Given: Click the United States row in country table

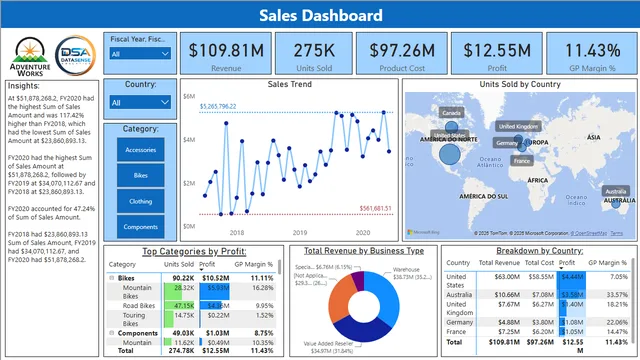Looking at the screenshot, I should 537,281.
